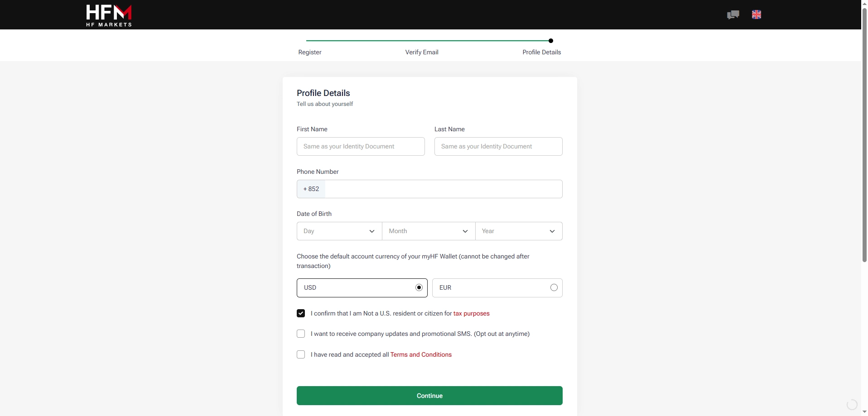
Task: Click the chat bubbles in the header
Action: [x=733, y=14]
